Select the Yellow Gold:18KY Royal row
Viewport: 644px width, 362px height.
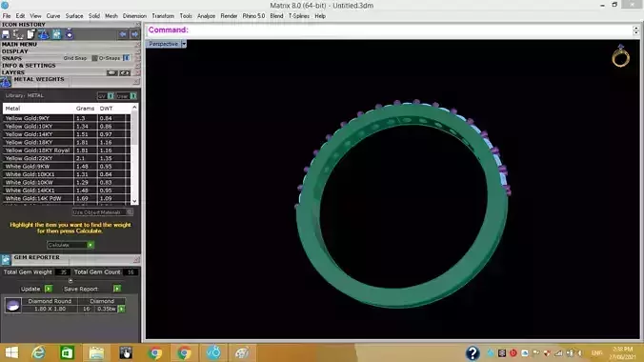point(67,150)
